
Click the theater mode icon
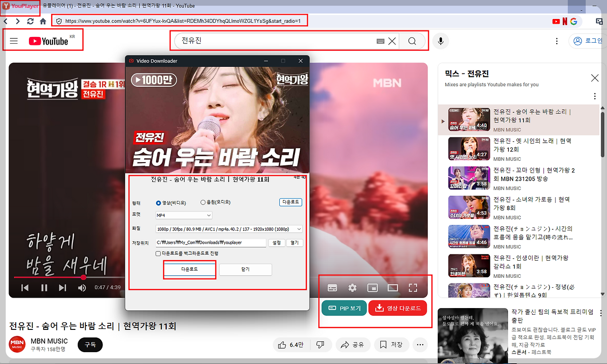click(393, 287)
